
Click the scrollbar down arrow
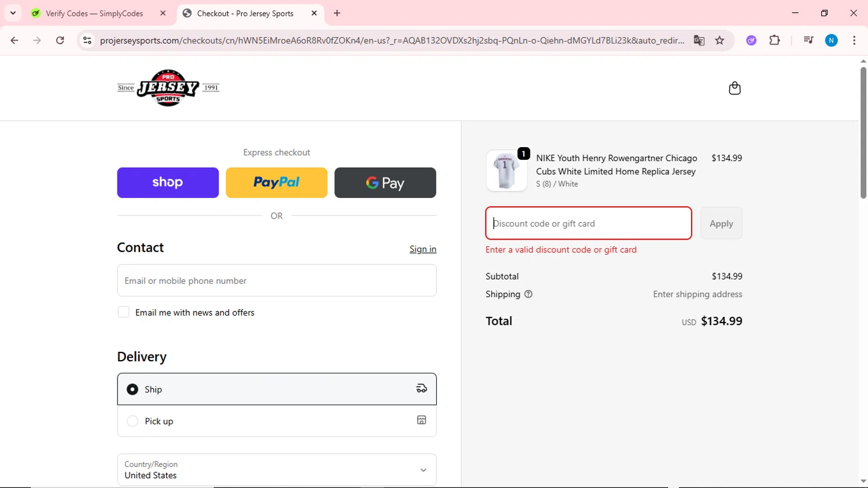pyautogui.click(x=863, y=481)
